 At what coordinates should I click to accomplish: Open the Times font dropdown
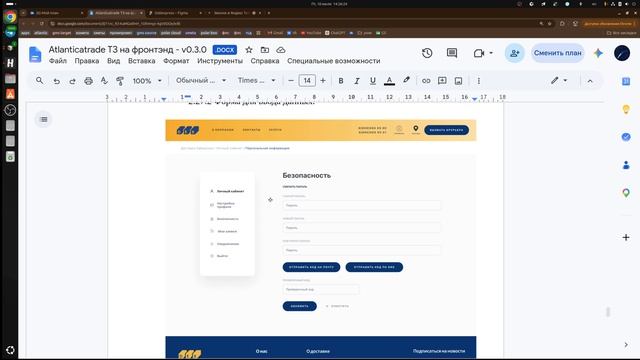point(257,81)
